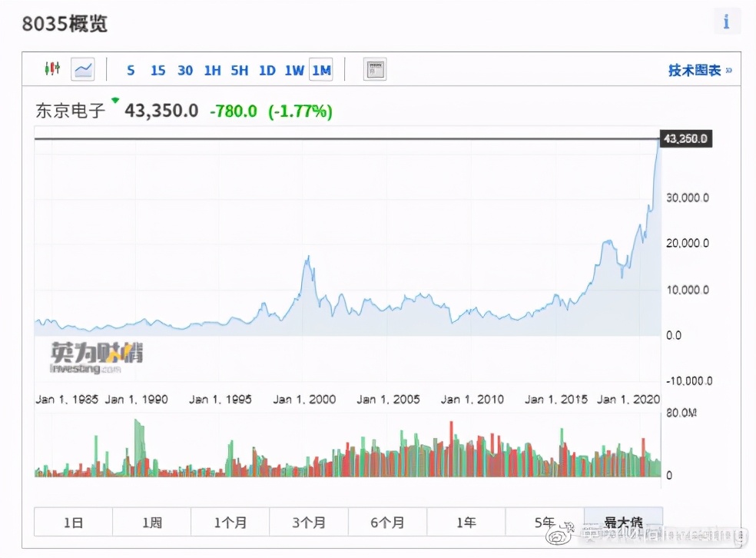The image size is (756, 558).
Task: Click the Jan 1, 2010 axis label
Action: (x=472, y=400)
